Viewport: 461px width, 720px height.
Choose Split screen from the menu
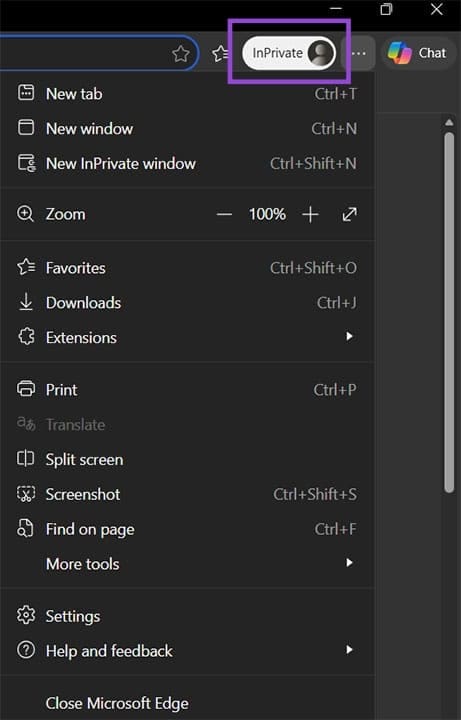click(x=186, y=460)
